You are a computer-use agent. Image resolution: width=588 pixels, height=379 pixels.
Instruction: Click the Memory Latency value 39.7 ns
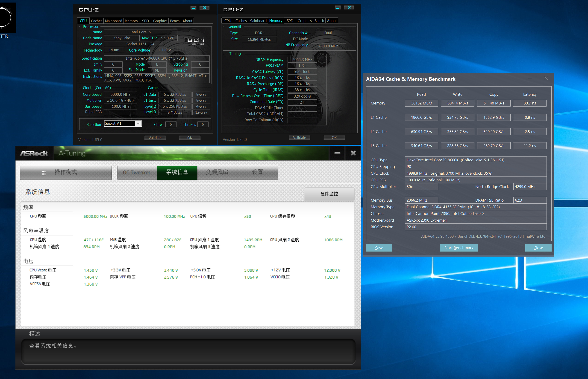coord(530,103)
